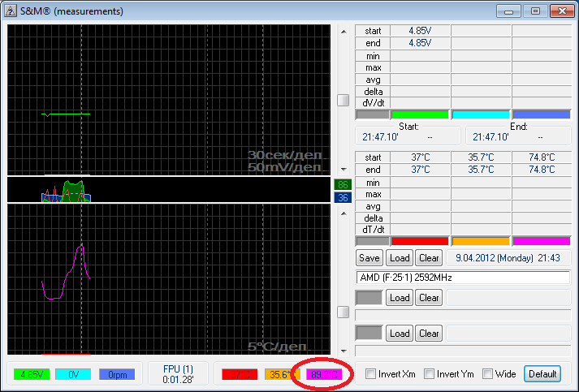Load measurements beside the Save button
Screen dimensions: 579x392
[400, 257]
